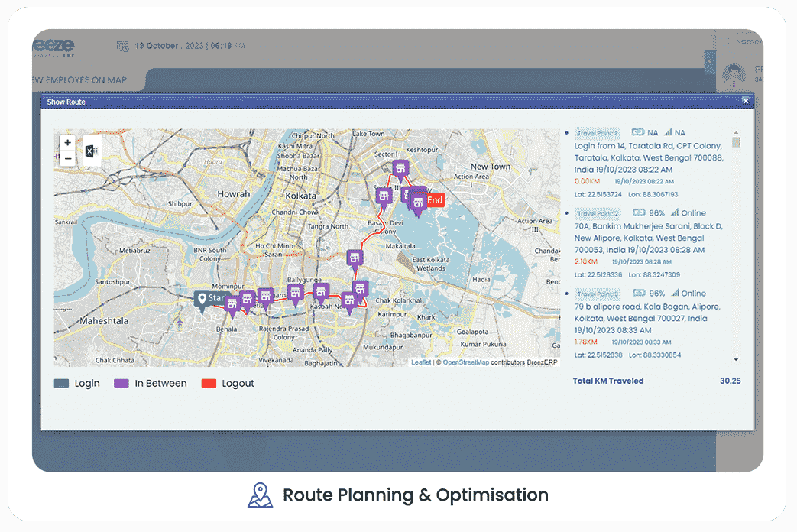Screen dimensions: 797x532
Task: Open the OpenStreetMap contributors link
Action: (465, 362)
